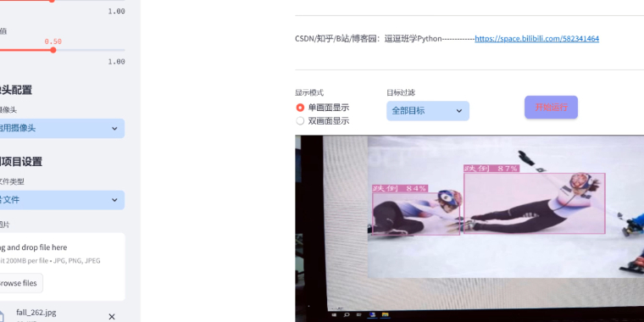Select the 单画面显示 radio option
The height and width of the screenshot is (322, 644).
coord(322,108)
